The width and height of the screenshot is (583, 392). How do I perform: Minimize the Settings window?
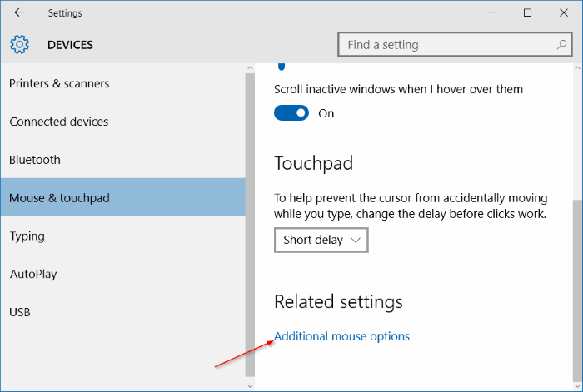pyautogui.click(x=489, y=13)
